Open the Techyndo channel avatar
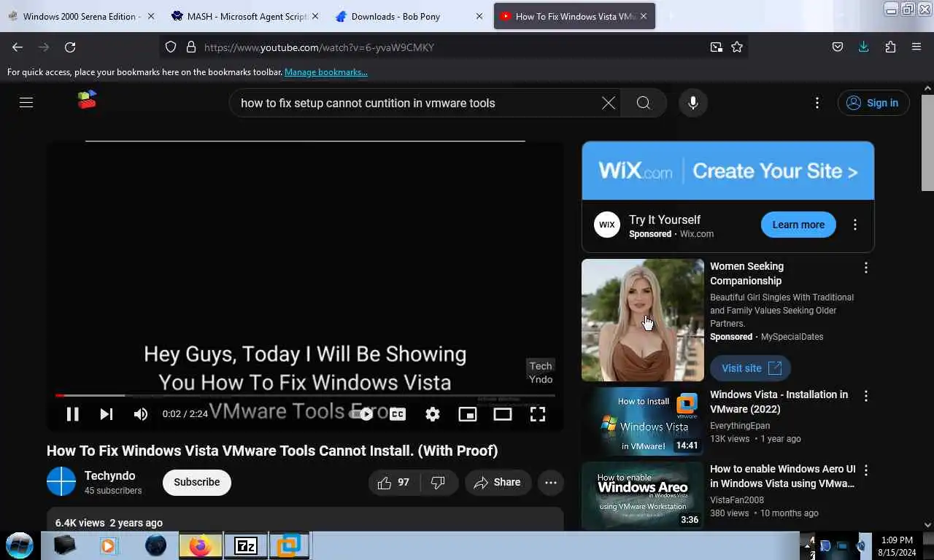 [61, 481]
